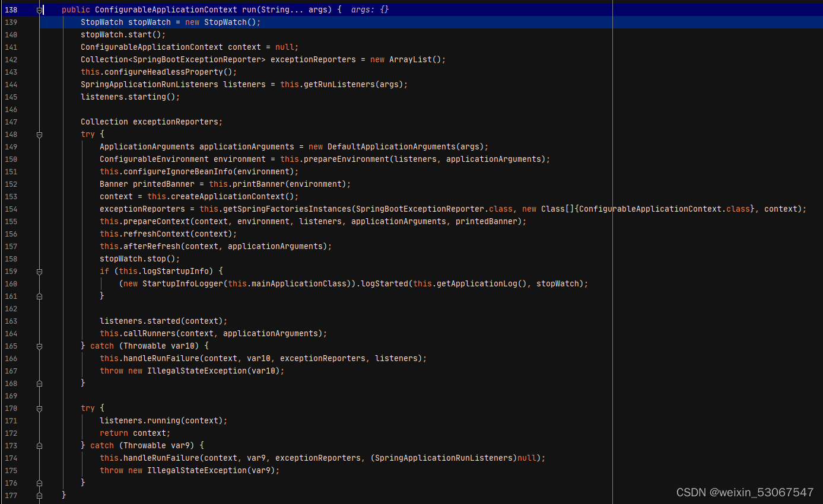This screenshot has height=504, width=823.
Task: Click 'mainApplicationClass' field reference
Action: [299, 284]
